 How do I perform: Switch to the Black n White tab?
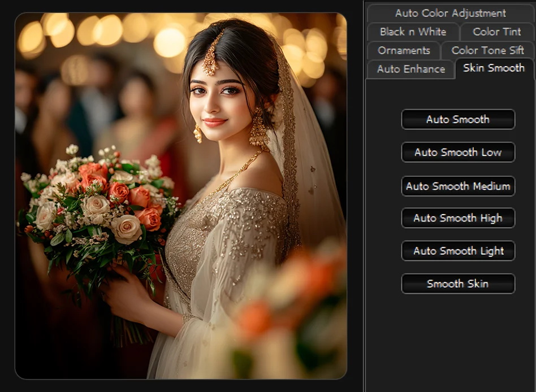point(412,32)
